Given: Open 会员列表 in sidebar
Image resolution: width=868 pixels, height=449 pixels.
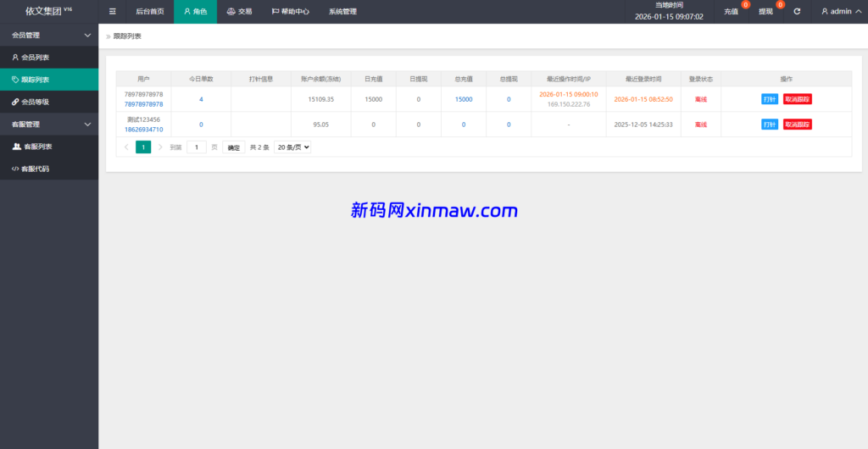Looking at the screenshot, I should click(49, 57).
